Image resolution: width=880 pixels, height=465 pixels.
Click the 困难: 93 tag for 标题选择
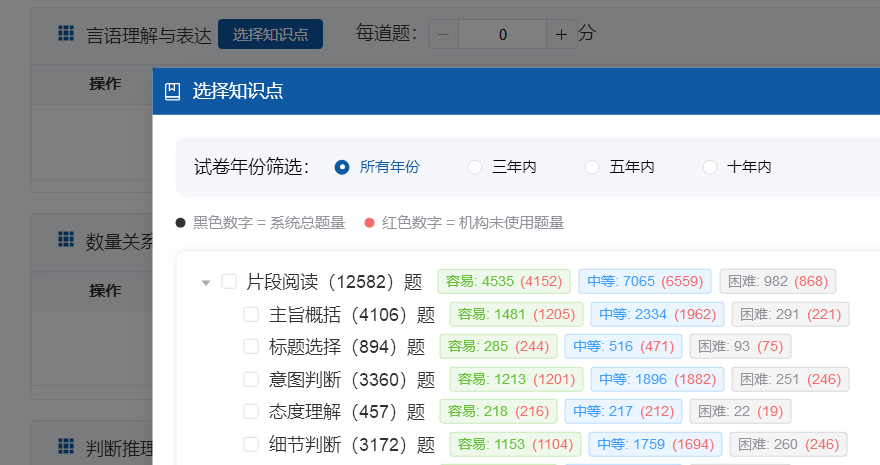tap(740, 346)
